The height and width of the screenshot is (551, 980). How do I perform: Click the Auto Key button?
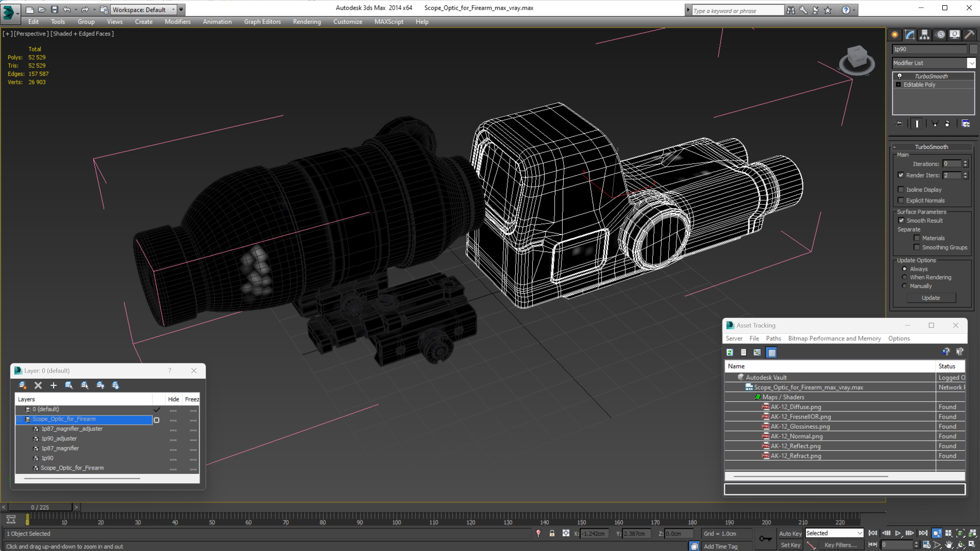tap(790, 533)
